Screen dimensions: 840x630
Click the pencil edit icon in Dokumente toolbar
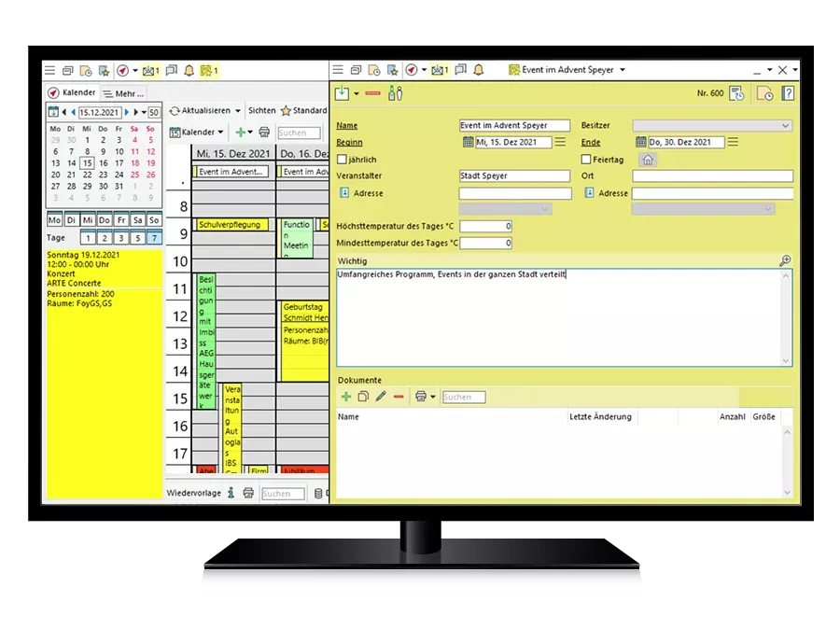point(381,397)
